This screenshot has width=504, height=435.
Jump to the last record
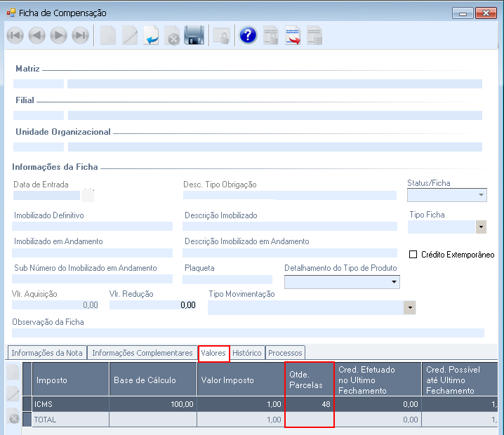click(x=81, y=36)
